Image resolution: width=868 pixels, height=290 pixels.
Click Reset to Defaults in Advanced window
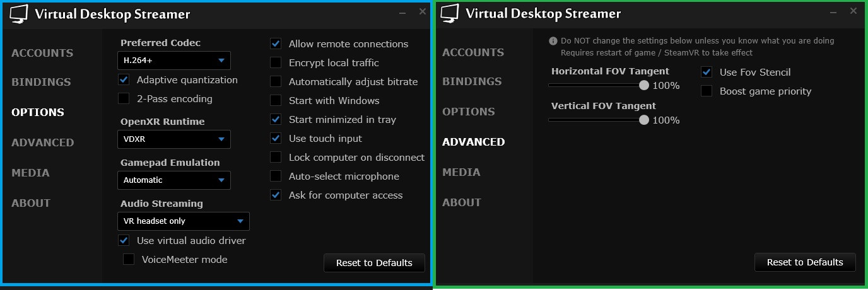[805, 262]
